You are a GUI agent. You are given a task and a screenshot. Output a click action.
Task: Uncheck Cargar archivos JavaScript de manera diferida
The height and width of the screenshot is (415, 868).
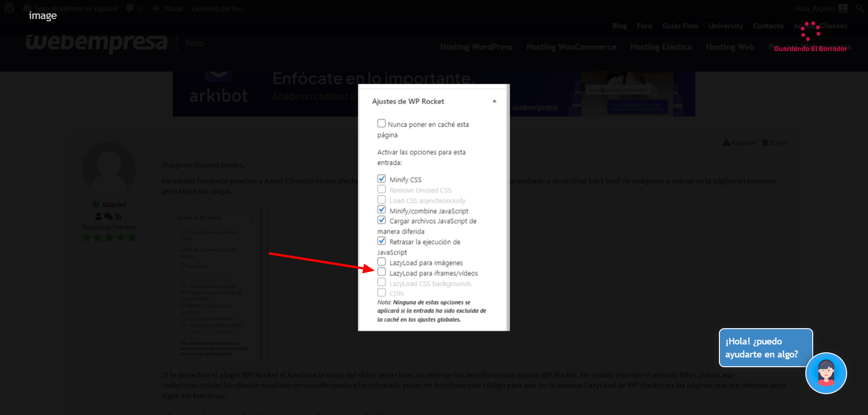coord(381,220)
